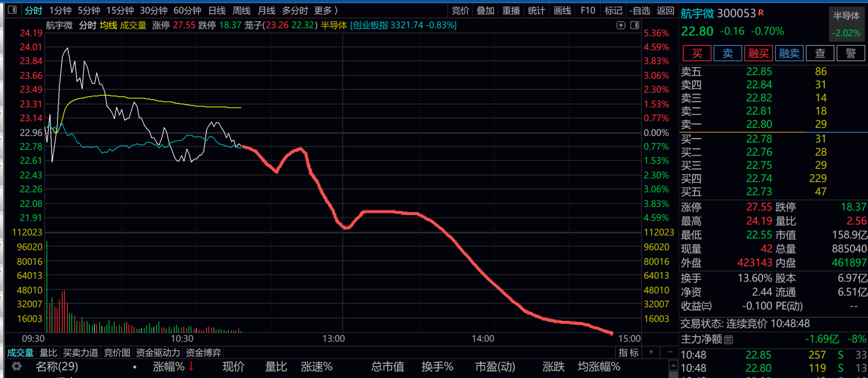Toggle the left sidebar panel icon
Screen dimensions: 868x378
pos(12,10)
